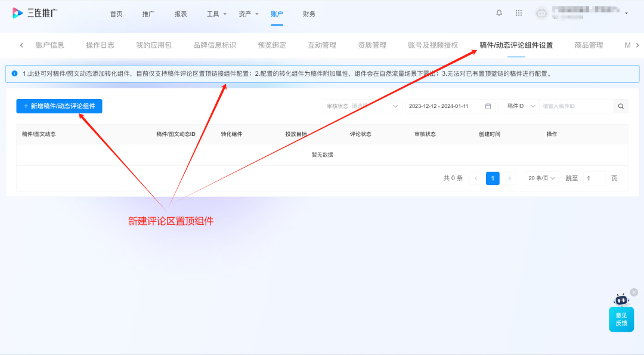Image resolution: width=644 pixels, height=355 pixels.
Task: Click the 三连推广 logo
Action: click(35, 13)
